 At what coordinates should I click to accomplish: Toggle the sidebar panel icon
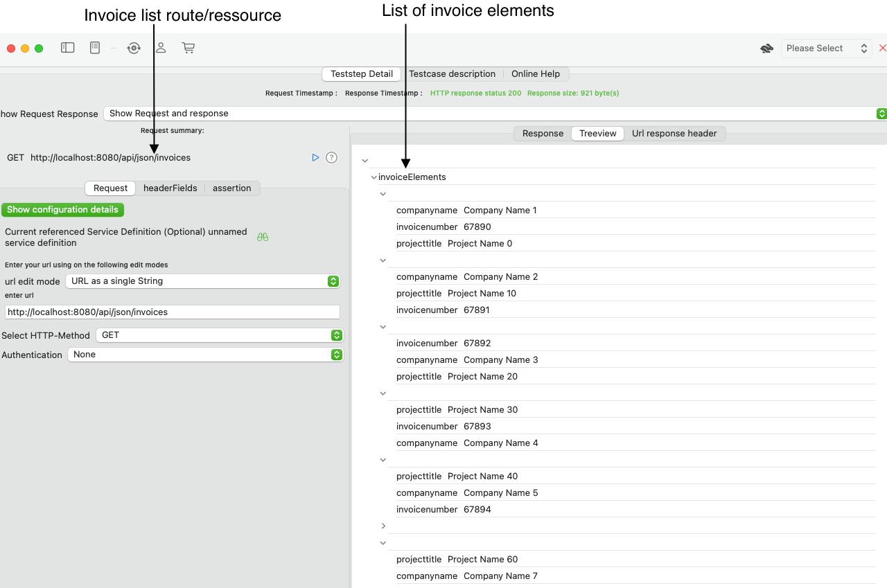click(x=67, y=47)
